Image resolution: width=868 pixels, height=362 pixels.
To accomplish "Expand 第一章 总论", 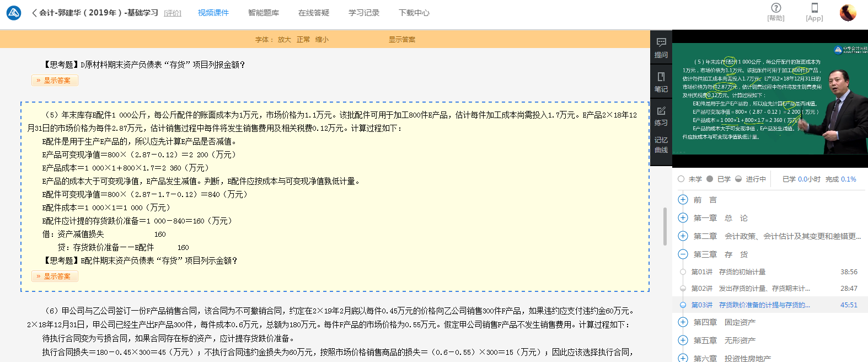I will coord(683,218).
